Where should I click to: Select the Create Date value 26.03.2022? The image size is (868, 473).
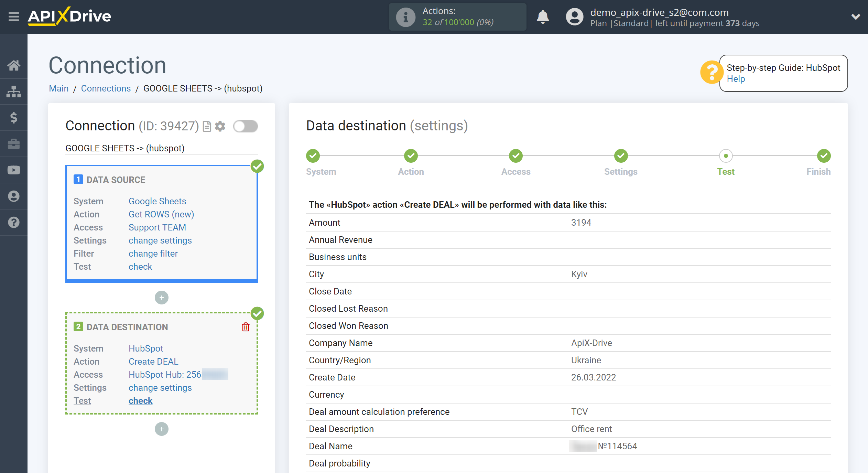[594, 377]
